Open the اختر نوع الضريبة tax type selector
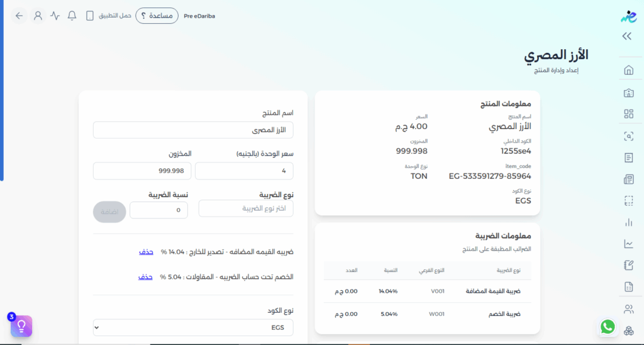The width and height of the screenshot is (644, 345). tap(246, 208)
